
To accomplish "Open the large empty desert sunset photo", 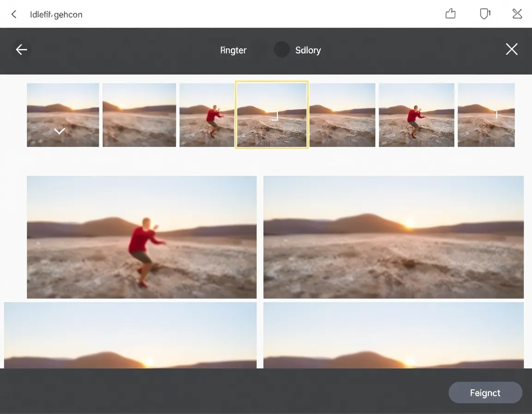I will [x=393, y=237].
